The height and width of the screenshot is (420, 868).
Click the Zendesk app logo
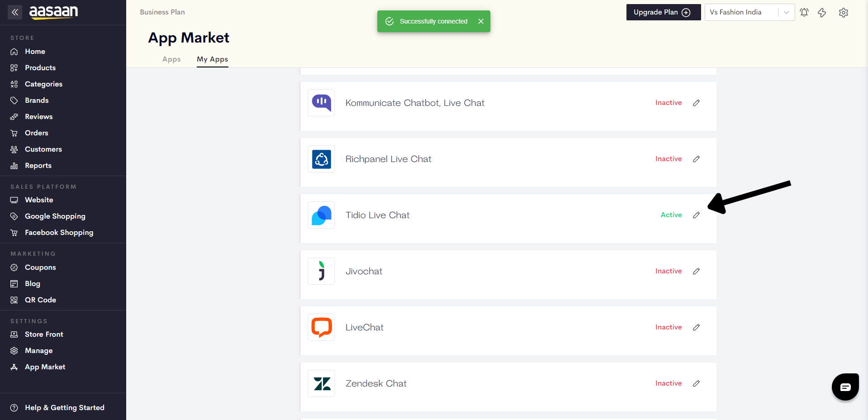(321, 383)
